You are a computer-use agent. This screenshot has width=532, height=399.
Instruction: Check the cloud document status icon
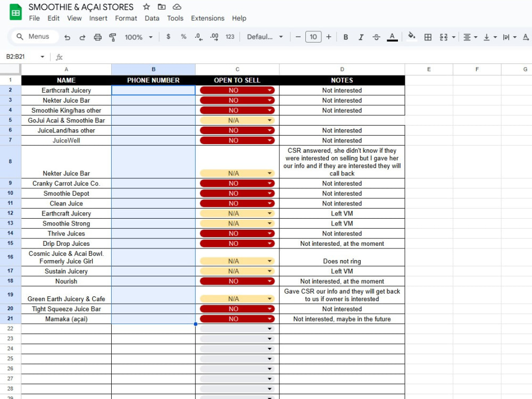(177, 7)
